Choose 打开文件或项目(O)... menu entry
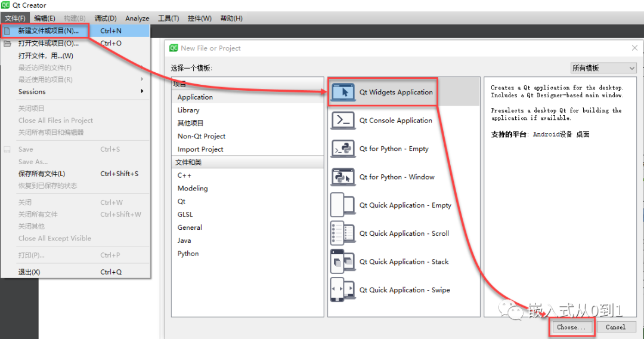This screenshot has height=339, width=644. (x=76, y=43)
